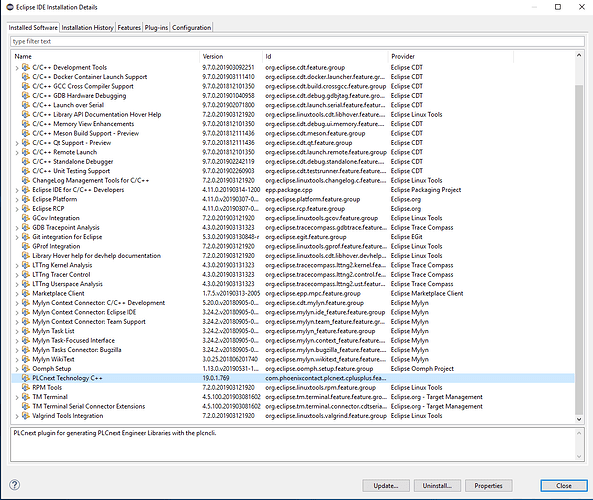Click the Oomph Setup feature icon
The height and width of the screenshot is (500, 593).
[26, 369]
